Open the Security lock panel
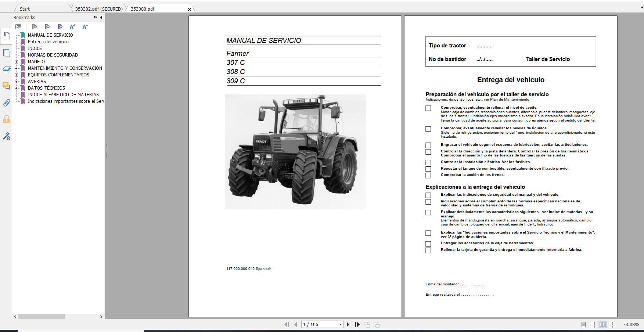Image resolution: width=644 pixels, height=332 pixels. (x=6, y=119)
